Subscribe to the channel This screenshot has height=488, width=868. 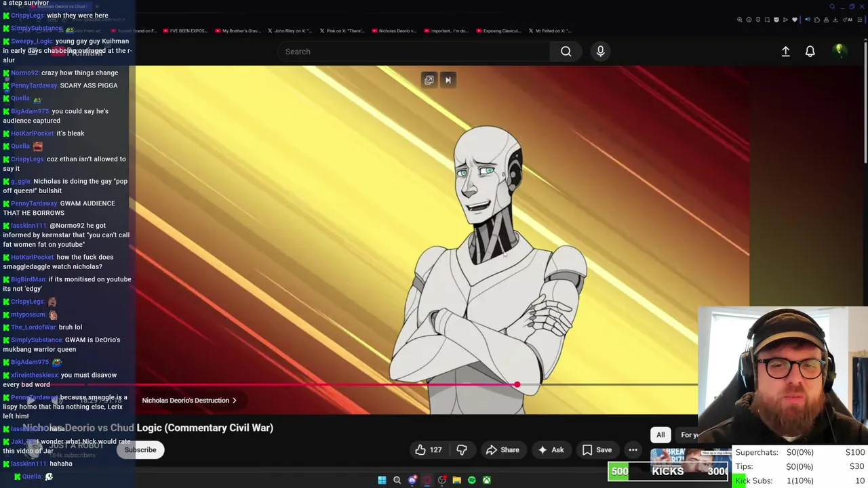coord(140,449)
